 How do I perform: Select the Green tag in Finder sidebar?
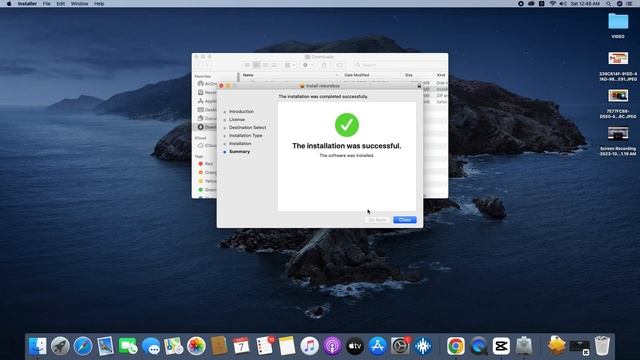point(207,190)
